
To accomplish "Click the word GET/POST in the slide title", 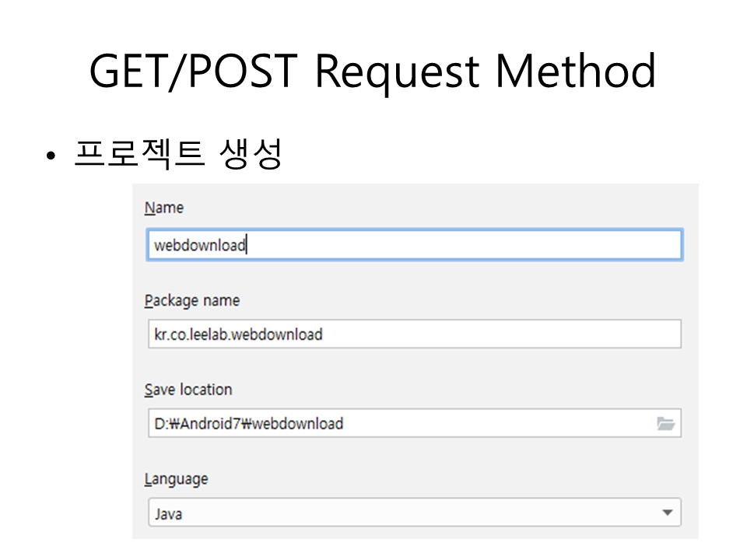I will coord(193,71).
